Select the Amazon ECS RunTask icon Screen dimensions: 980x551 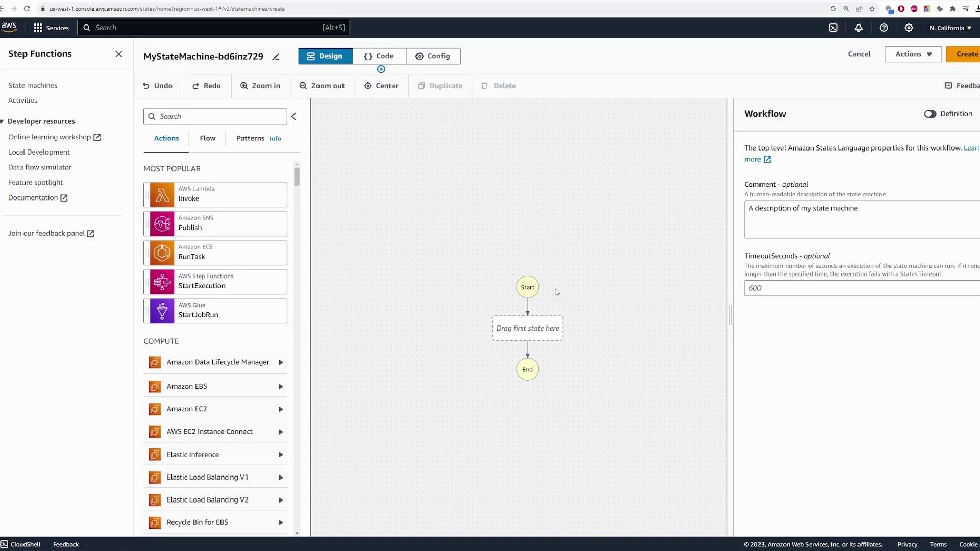click(162, 253)
